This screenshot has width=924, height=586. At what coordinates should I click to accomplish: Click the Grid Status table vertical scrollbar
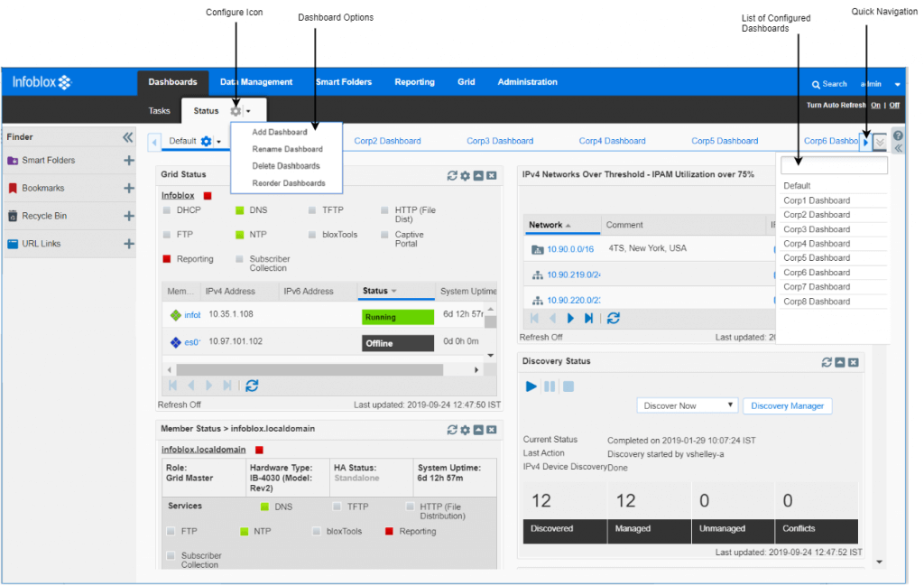point(490,321)
